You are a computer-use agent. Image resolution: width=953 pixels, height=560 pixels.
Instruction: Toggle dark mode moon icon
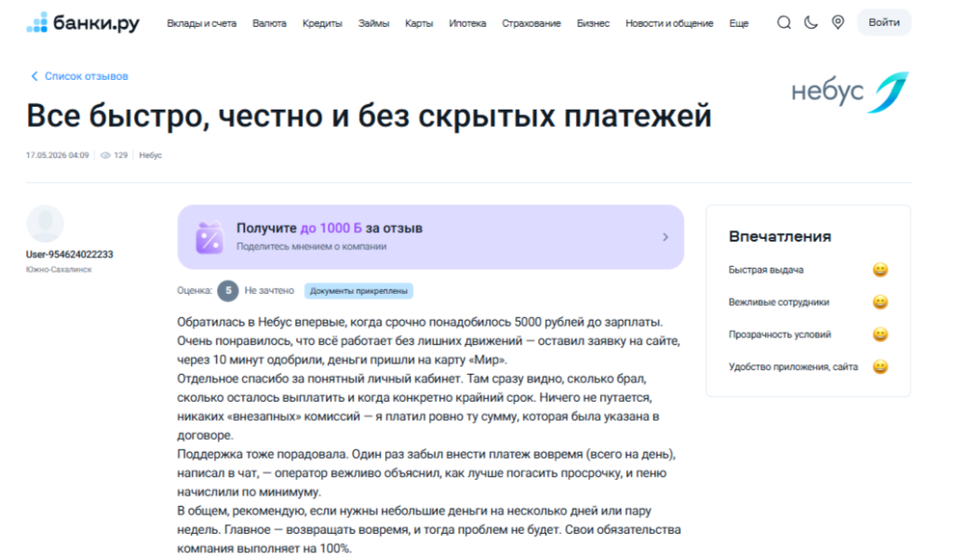coord(811,23)
